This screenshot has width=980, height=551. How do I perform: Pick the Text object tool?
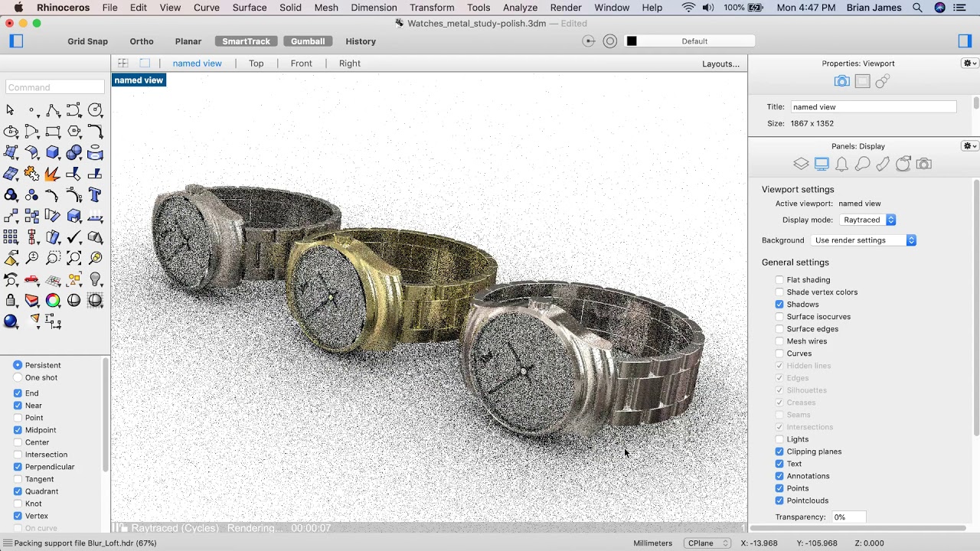[95, 194]
